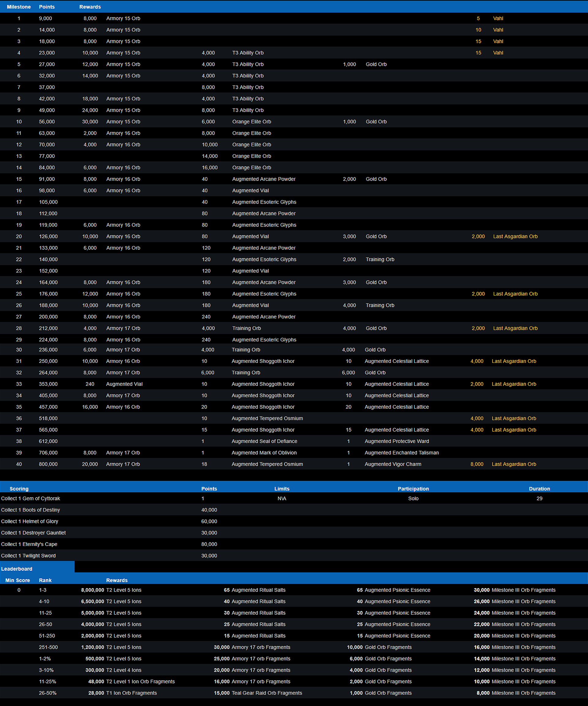Select the 800,000 points value
The image size is (588, 706).
48,464
